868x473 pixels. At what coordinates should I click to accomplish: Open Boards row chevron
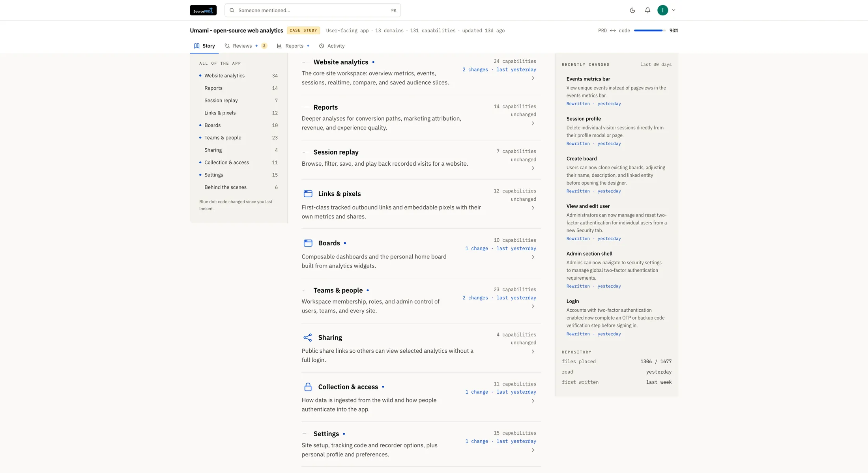coord(533,257)
